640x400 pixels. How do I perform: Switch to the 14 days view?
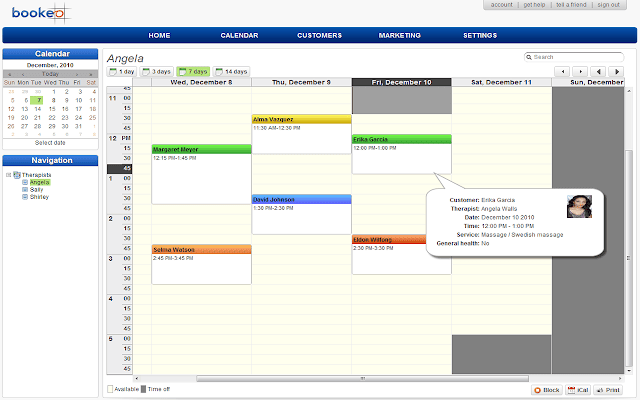point(232,72)
